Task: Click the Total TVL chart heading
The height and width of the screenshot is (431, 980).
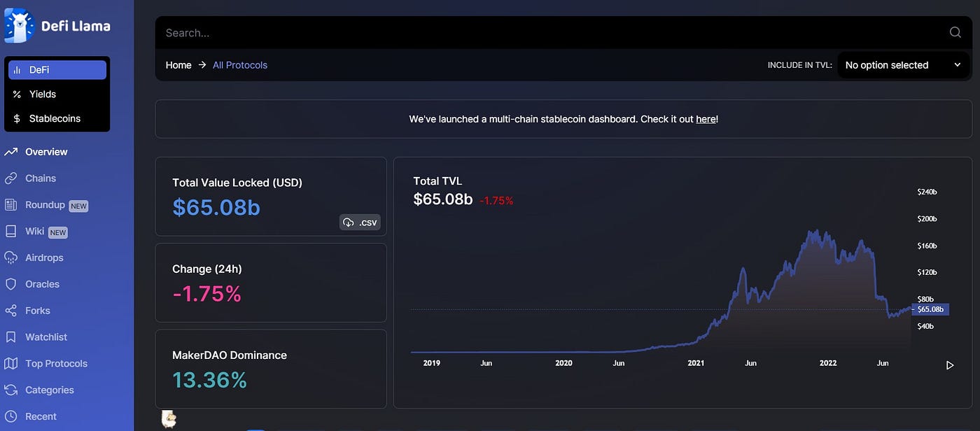Action: click(x=437, y=181)
